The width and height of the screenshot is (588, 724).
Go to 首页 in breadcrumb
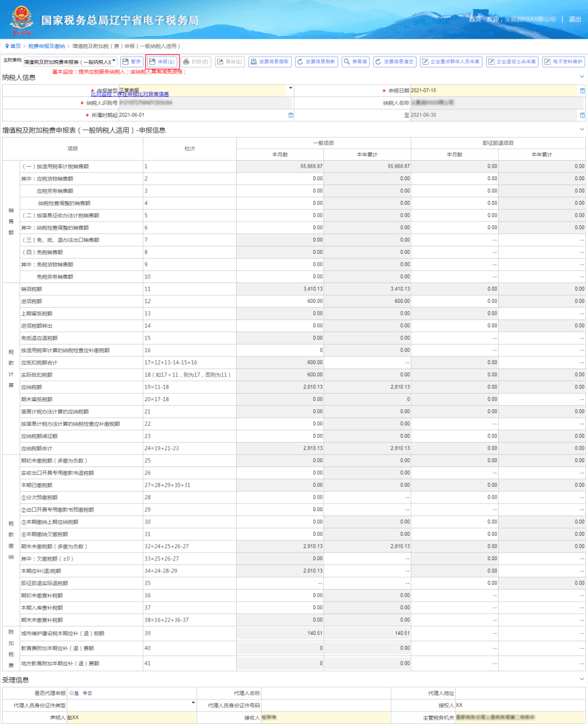16,46
